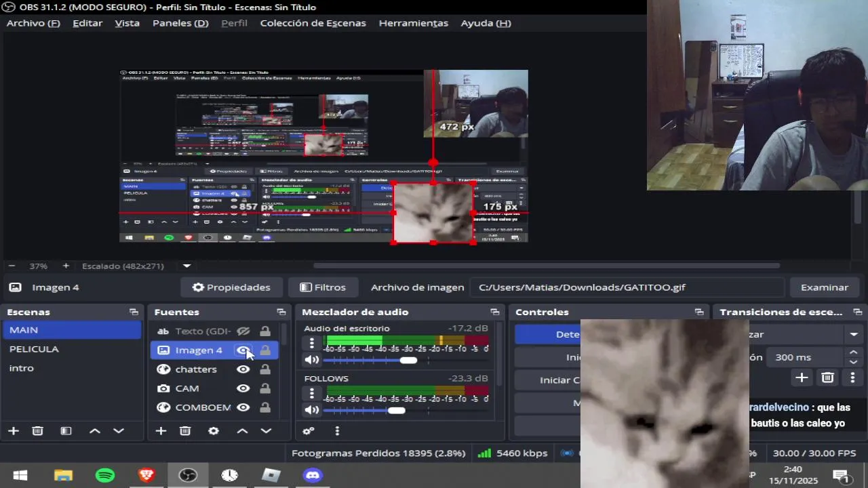
Task: Hide the chatters source
Action: point(243,369)
